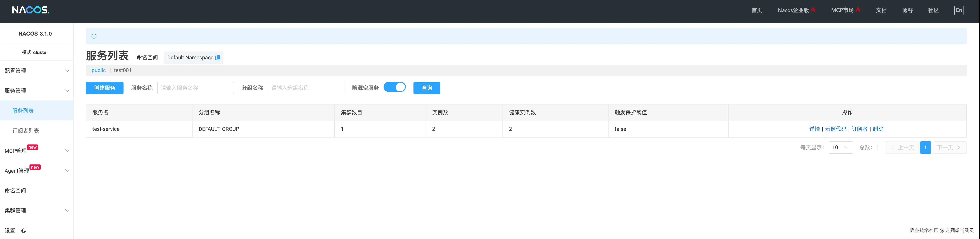Click the new badge on MCP管理

click(x=33, y=147)
